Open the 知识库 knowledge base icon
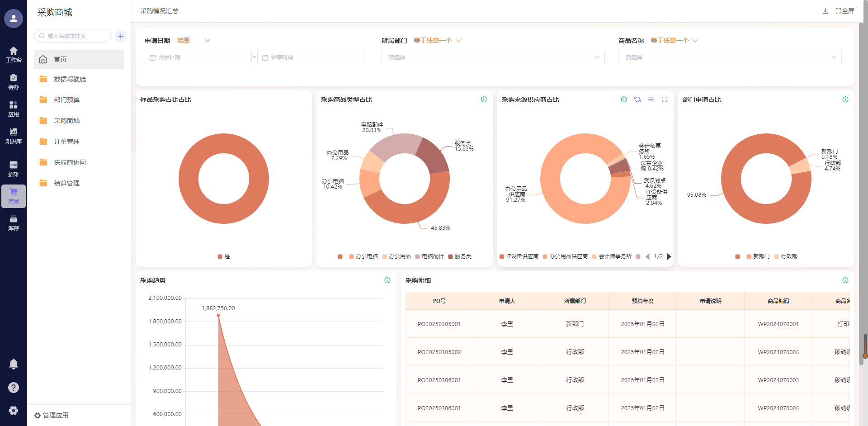 pyautogui.click(x=14, y=136)
